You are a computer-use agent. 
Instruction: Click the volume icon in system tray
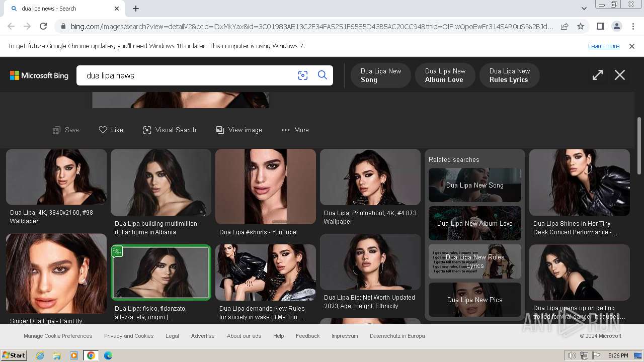pos(572,355)
